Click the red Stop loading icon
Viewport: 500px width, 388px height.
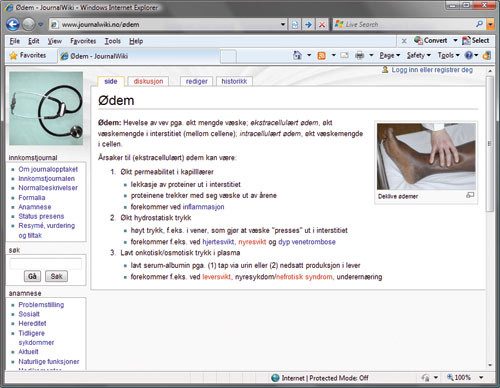click(x=322, y=24)
